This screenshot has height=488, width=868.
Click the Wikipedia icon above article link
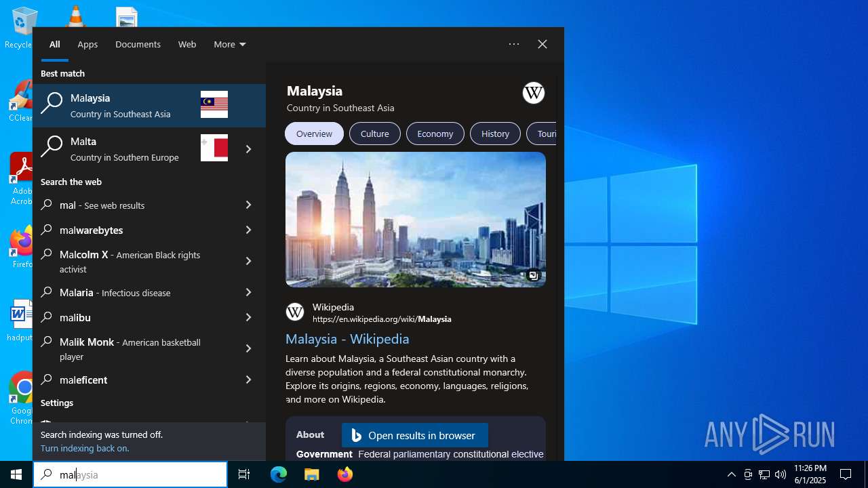pos(295,312)
